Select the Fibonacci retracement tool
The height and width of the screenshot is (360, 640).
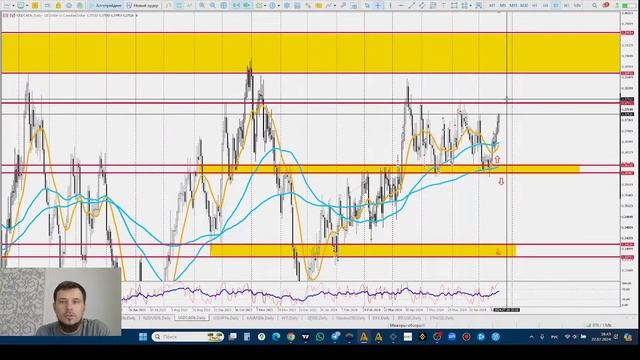[x=433, y=6]
